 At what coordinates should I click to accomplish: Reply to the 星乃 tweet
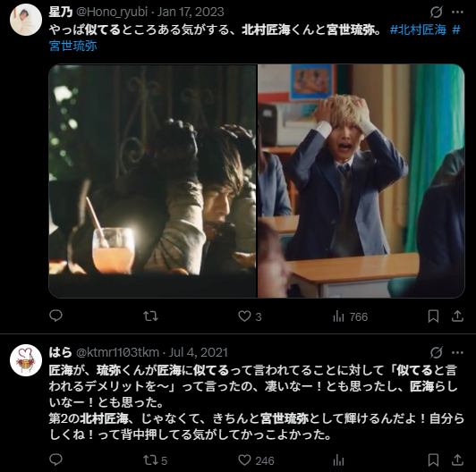pyautogui.click(x=55, y=316)
